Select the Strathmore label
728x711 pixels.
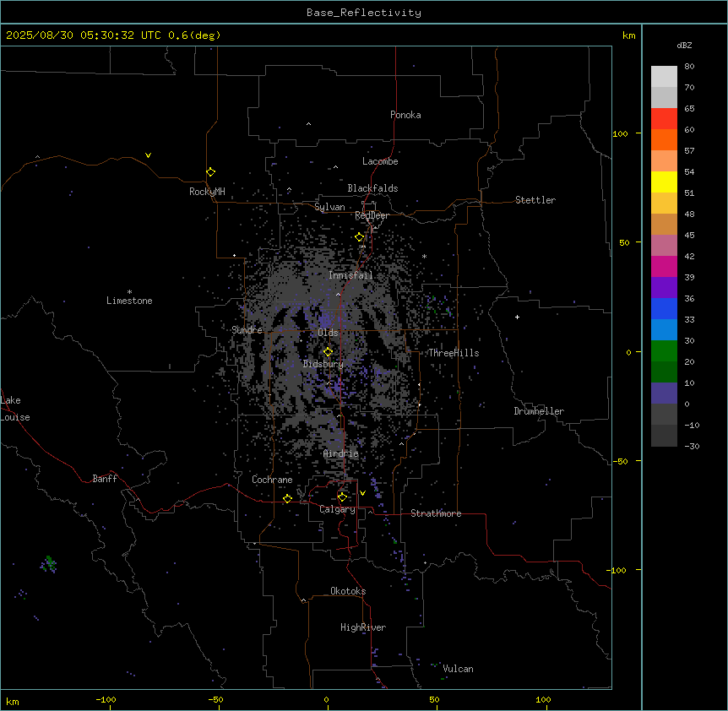(x=436, y=513)
